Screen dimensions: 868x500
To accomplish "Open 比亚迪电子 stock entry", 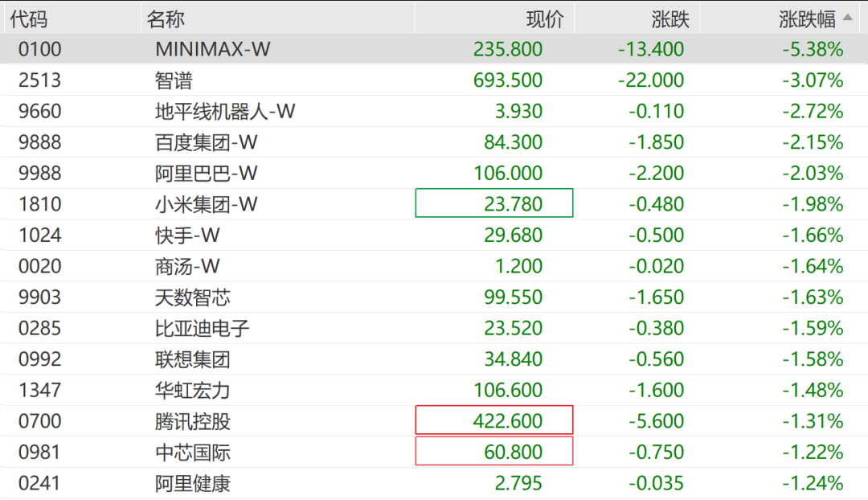I will click(202, 329).
